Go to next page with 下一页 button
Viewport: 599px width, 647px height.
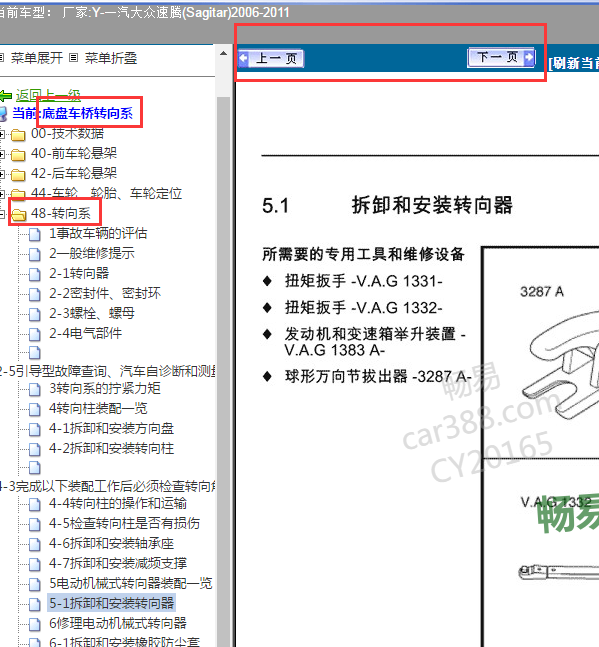point(501,57)
